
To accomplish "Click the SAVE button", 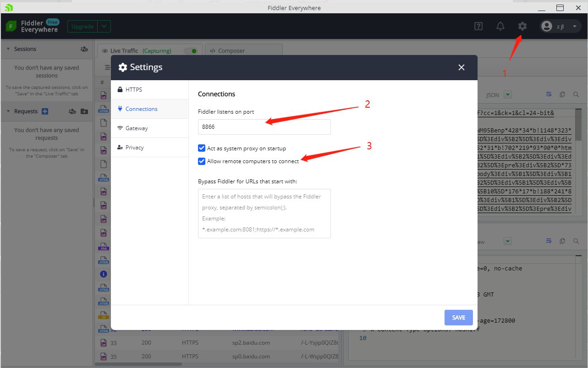I will pyautogui.click(x=459, y=318).
